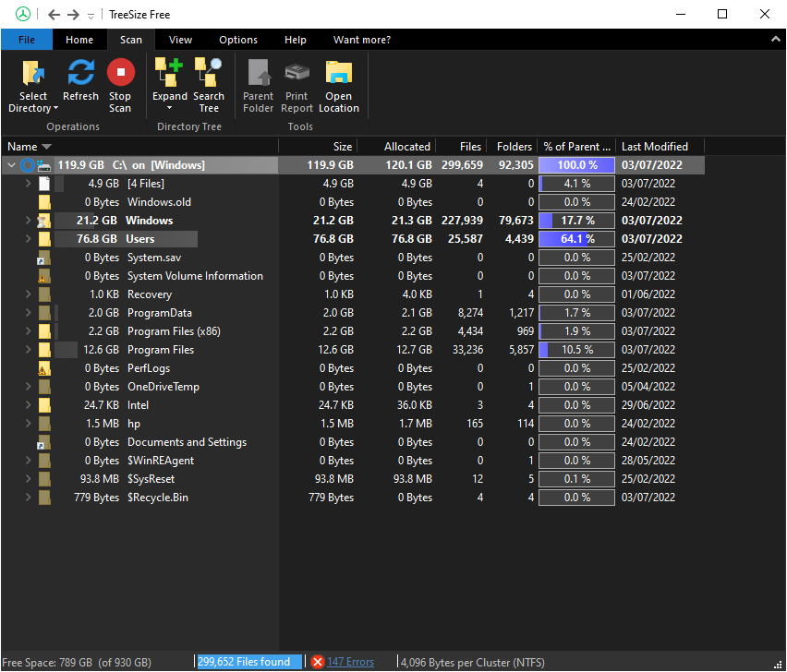Click the $Recycle.Bin folder icon
Image resolution: width=787 pixels, height=672 pixels.
click(44, 498)
